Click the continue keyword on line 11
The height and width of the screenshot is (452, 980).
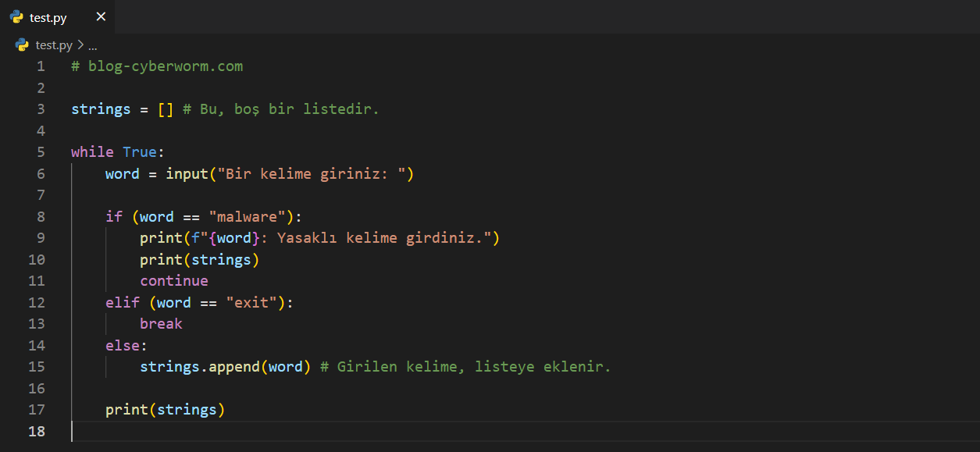coord(174,281)
